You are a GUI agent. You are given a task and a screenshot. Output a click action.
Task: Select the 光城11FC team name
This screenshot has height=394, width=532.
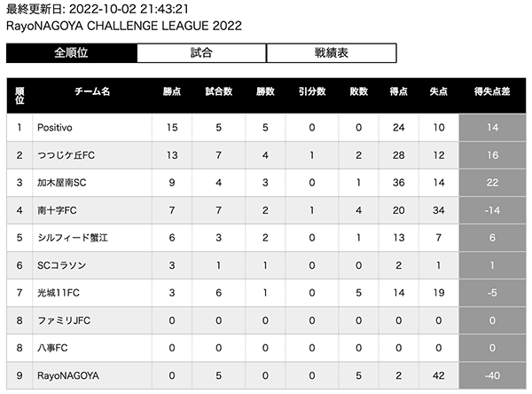[x=58, y=293]
